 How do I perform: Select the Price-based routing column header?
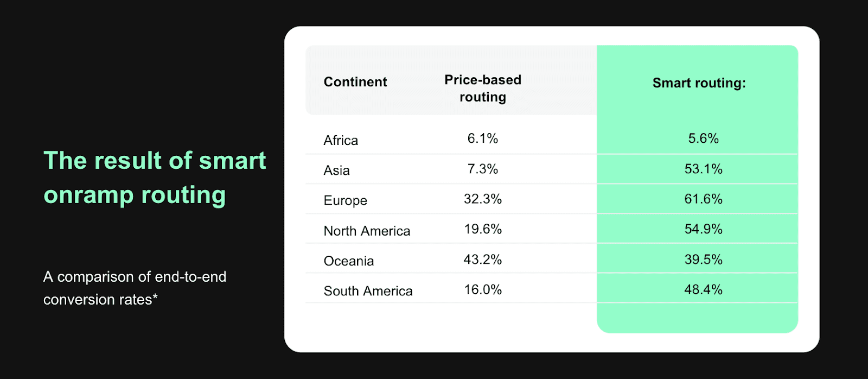[x=483, y=88]
